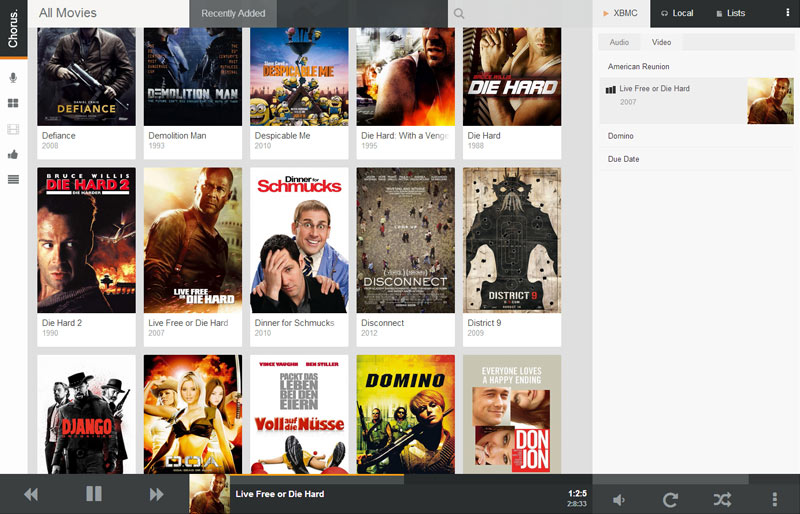Click the All Movies heading
Screen dimensions: 800x514
click(68, 13)
